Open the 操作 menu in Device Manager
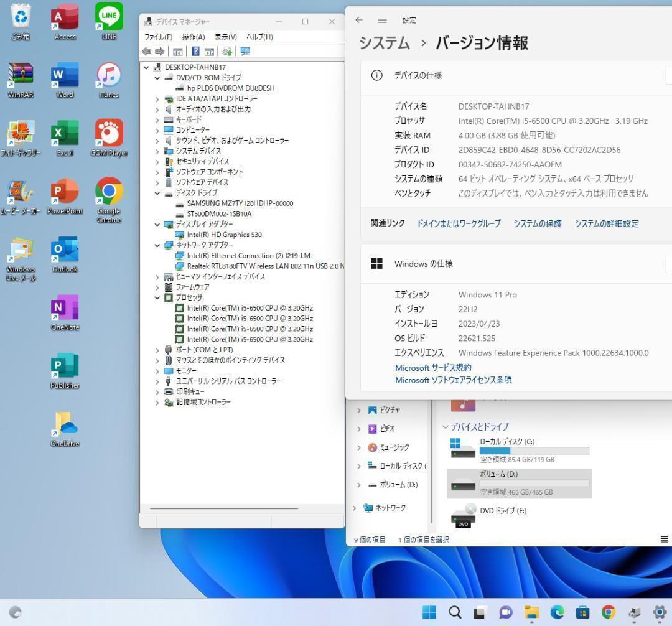The image size is (672, 626). 193,37
